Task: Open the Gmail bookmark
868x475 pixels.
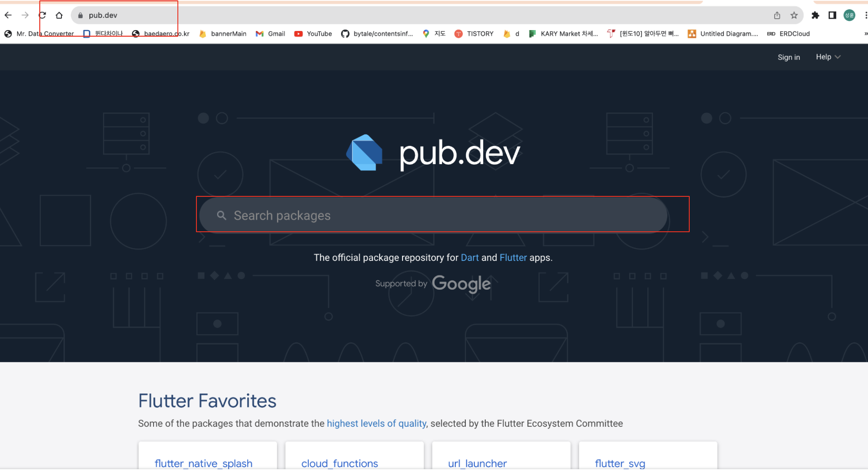Action: tap(270, 34)
